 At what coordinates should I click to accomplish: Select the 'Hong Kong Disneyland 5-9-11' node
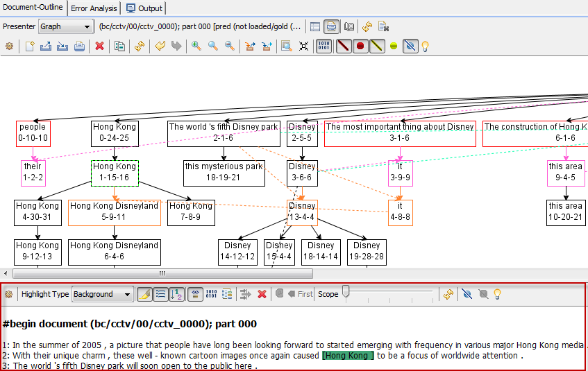coord(115,212)
